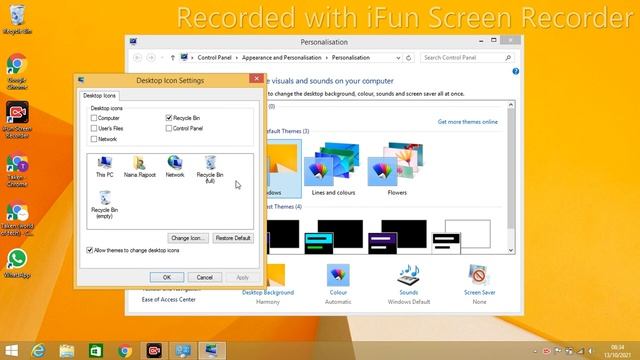Click the Change Icon button

[x=188, y=238]
